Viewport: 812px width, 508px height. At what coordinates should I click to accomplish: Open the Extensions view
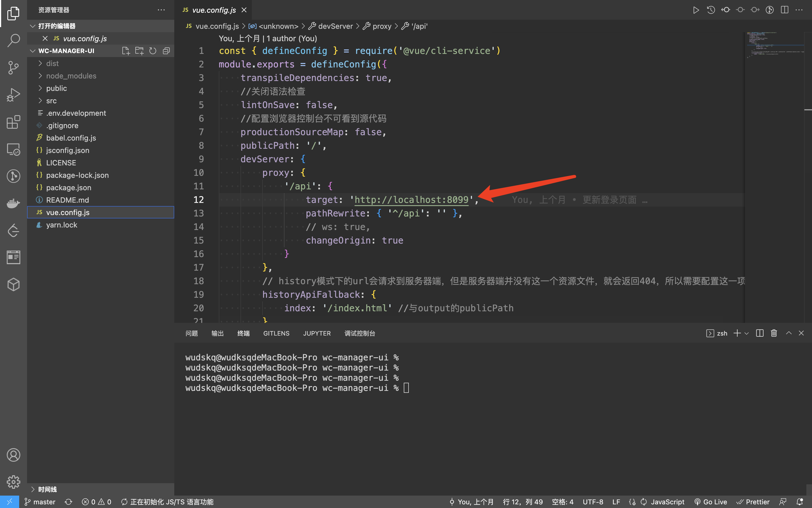tap(14, 122)
